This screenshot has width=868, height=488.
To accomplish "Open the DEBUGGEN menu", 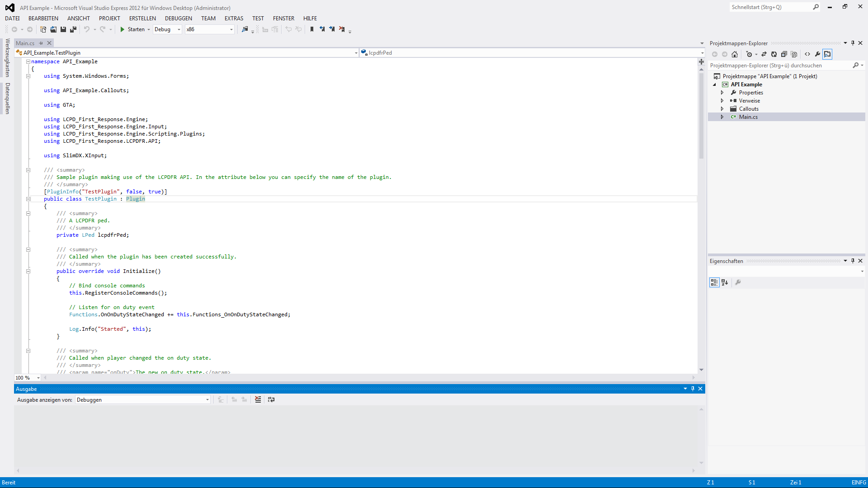I will click(x=178, y=19).
